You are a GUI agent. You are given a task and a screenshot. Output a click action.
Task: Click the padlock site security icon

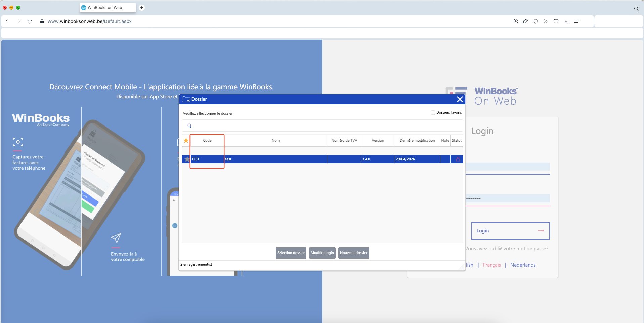(x=42, y=21)
